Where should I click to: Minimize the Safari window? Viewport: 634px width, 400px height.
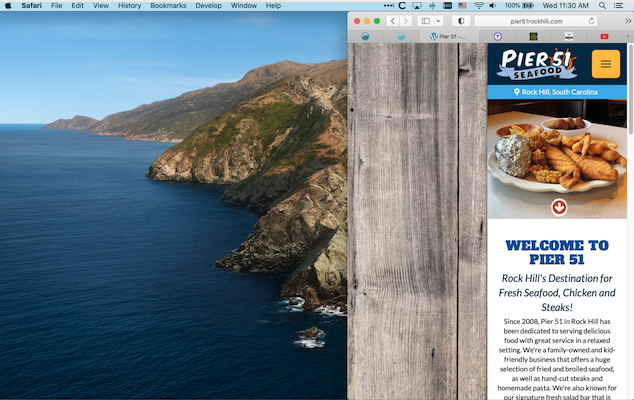367,21
